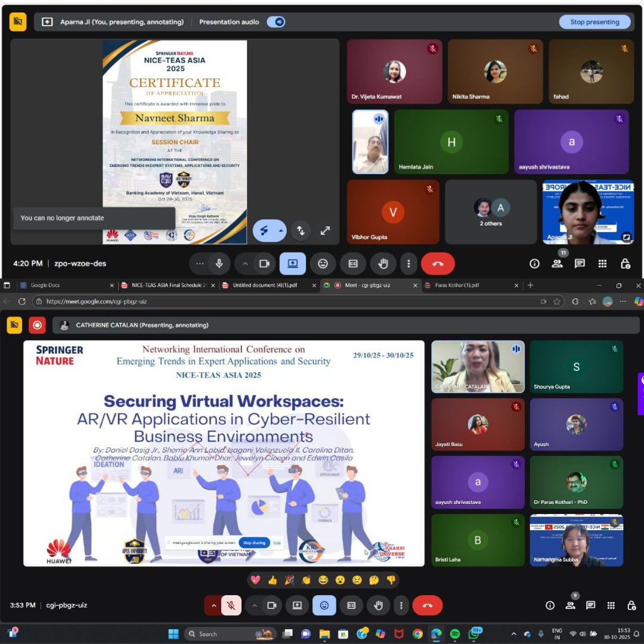Click the swap layout arrows on the certificate presentation

[x=301, y=231]
